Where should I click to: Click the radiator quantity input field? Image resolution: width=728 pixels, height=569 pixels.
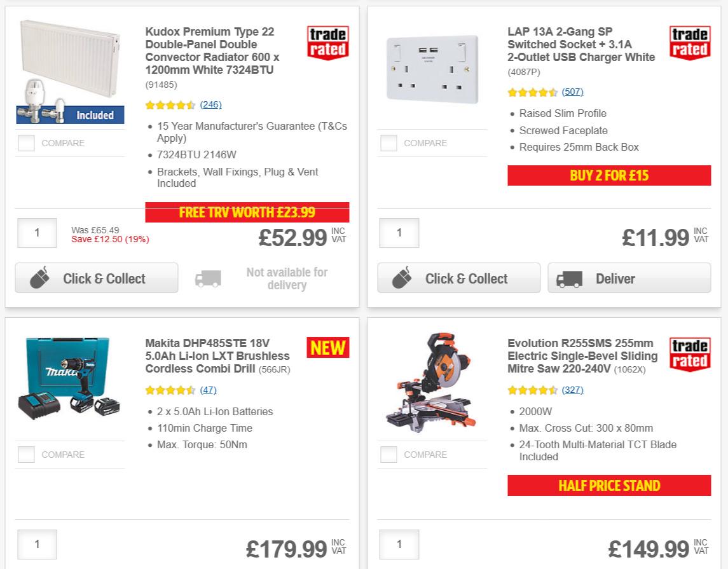point(36,233)
